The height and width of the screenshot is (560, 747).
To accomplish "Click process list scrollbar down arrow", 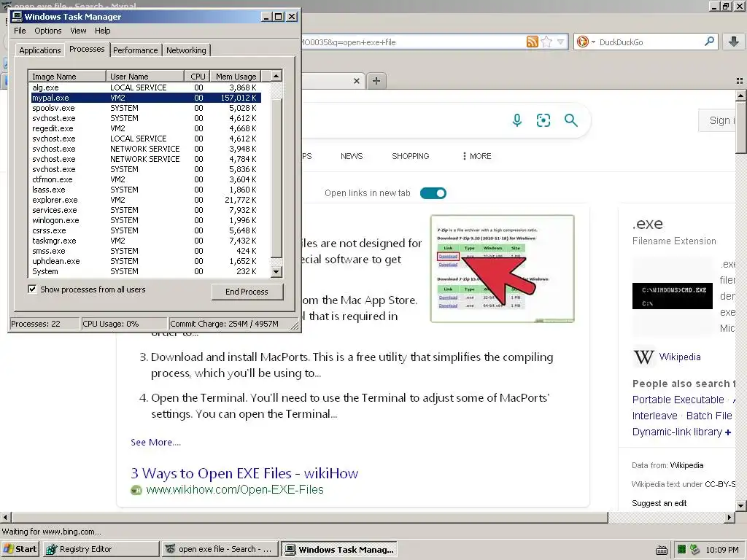I will tap(276, 272).
